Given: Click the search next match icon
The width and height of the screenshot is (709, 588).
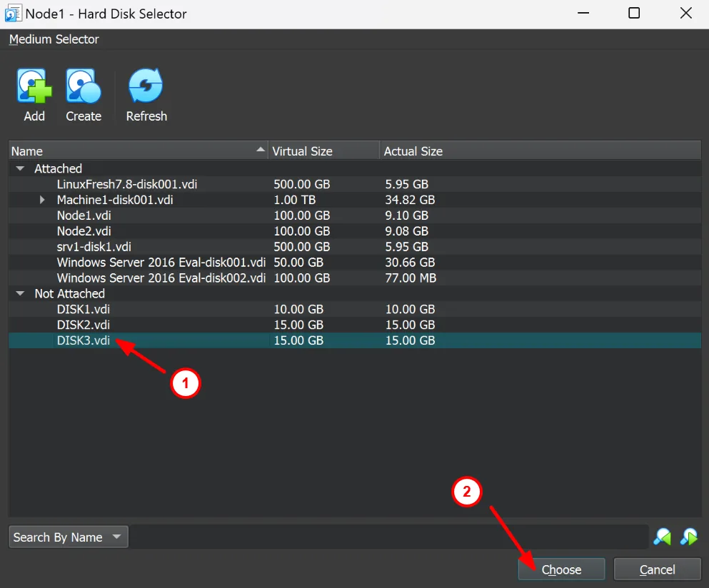Looking at the screenshot, I should (x=689, y=537).
